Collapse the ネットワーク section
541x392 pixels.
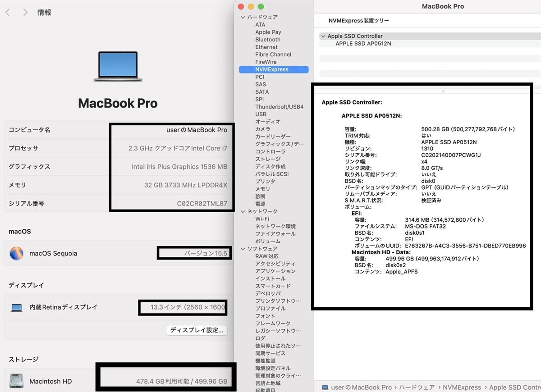[243, 211]
